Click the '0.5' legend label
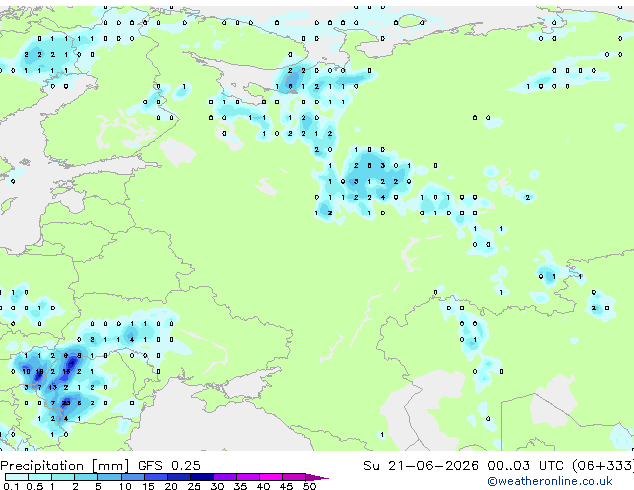634x490 pixels. tap(35, 486)
